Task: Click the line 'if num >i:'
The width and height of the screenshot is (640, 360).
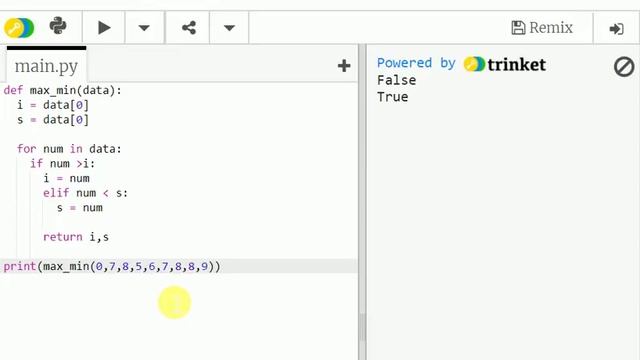Action: tap(62, 164)
